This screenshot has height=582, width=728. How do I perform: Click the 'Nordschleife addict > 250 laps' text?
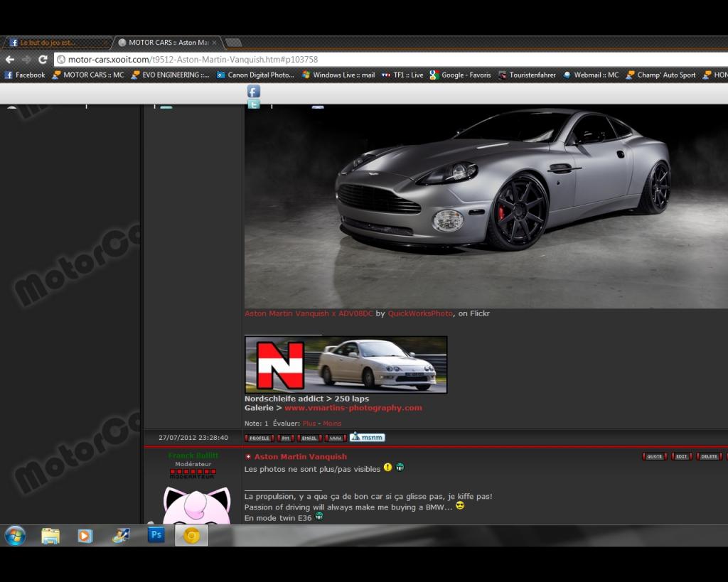[x=307, y=399]
